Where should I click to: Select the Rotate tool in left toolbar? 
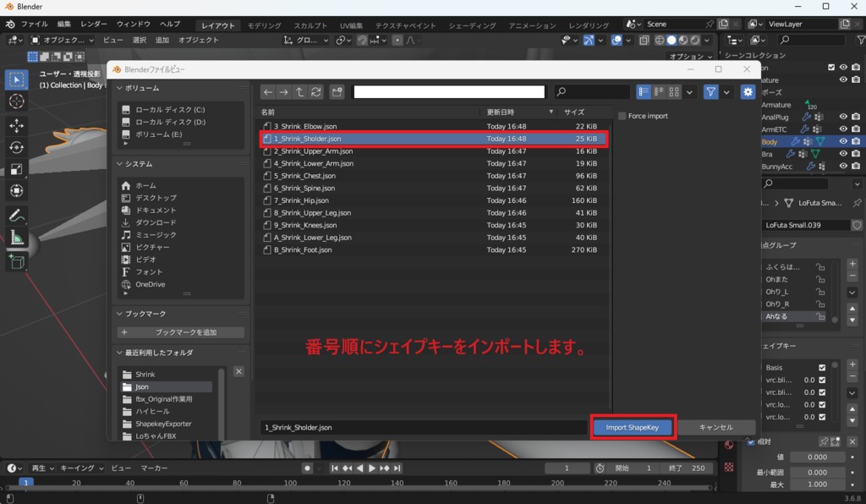tap(17, 147)
